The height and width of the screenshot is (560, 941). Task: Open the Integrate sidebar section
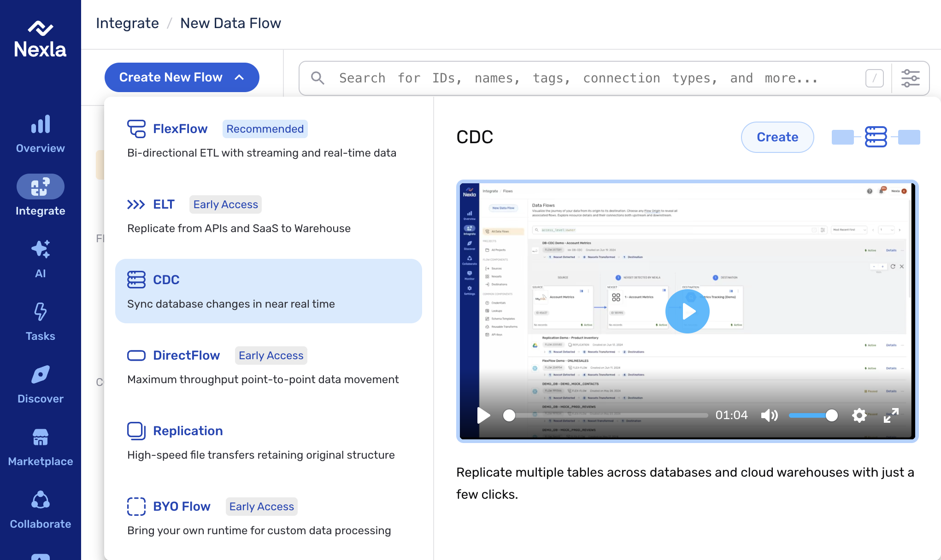coord(41,195)
